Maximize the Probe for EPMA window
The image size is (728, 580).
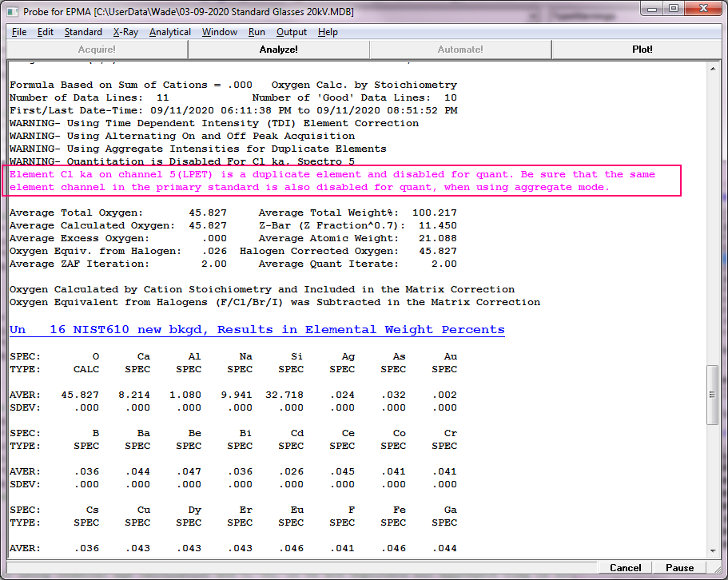674,9
